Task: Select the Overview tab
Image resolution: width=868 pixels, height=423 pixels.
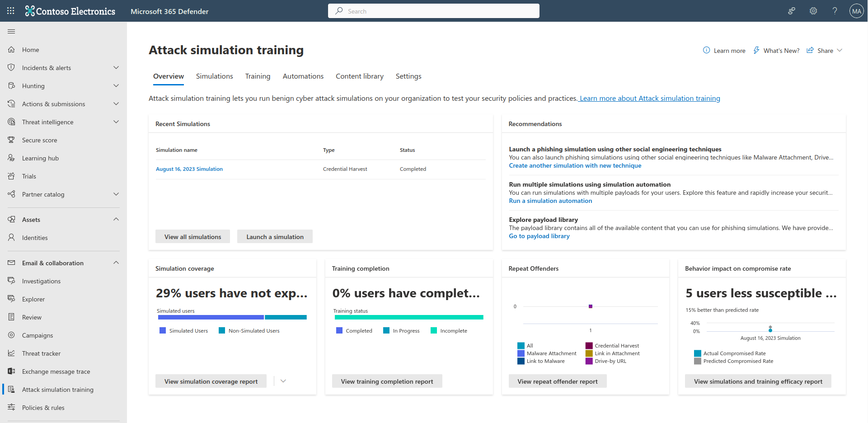Action: [169, 76]
